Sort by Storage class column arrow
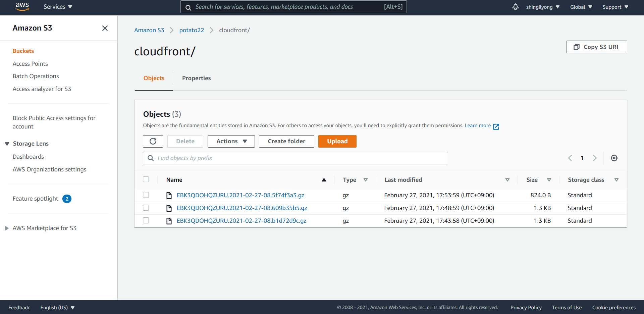This screenshot has height=314, width=644. point(616,180)
